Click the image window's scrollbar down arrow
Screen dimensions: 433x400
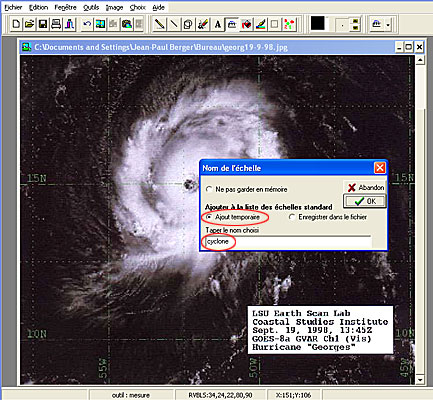click(420, 380)
